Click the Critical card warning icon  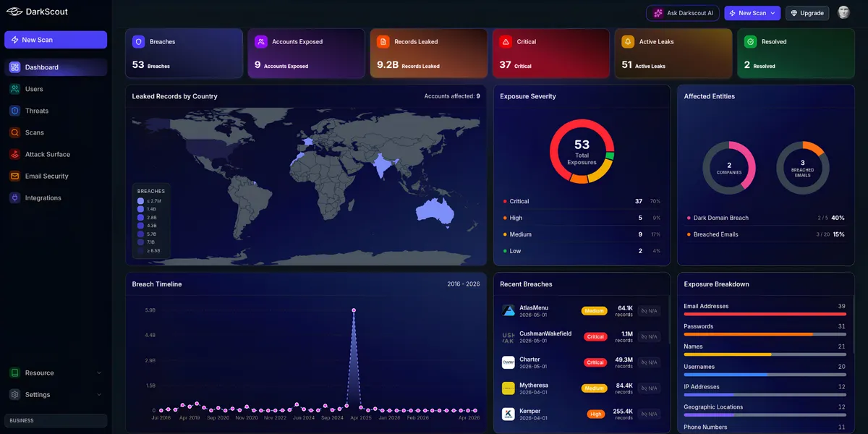pos(506,42)
